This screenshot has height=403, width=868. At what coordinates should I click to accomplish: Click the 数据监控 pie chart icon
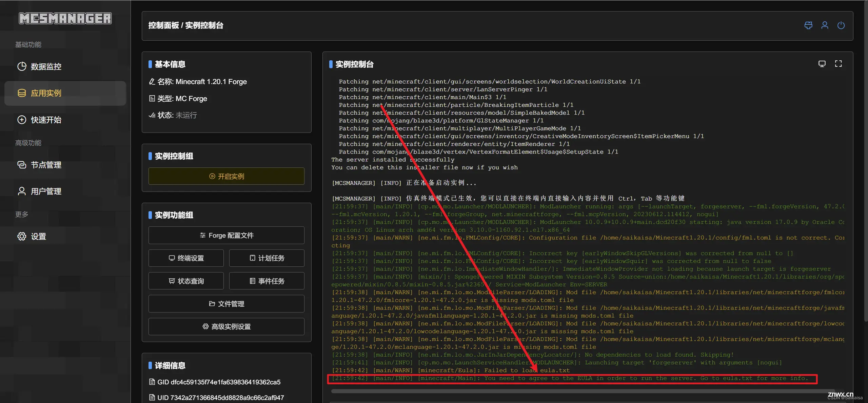point(22,66)
